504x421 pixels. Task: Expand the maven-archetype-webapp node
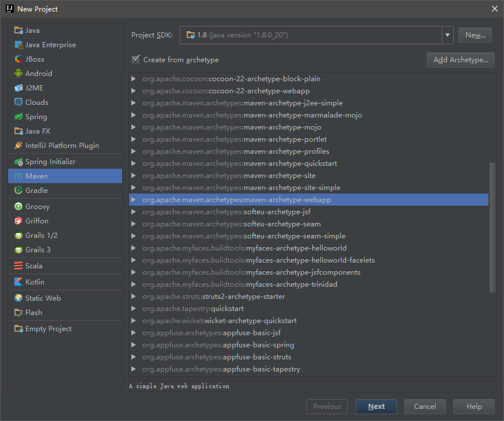(x=134, y=200)
